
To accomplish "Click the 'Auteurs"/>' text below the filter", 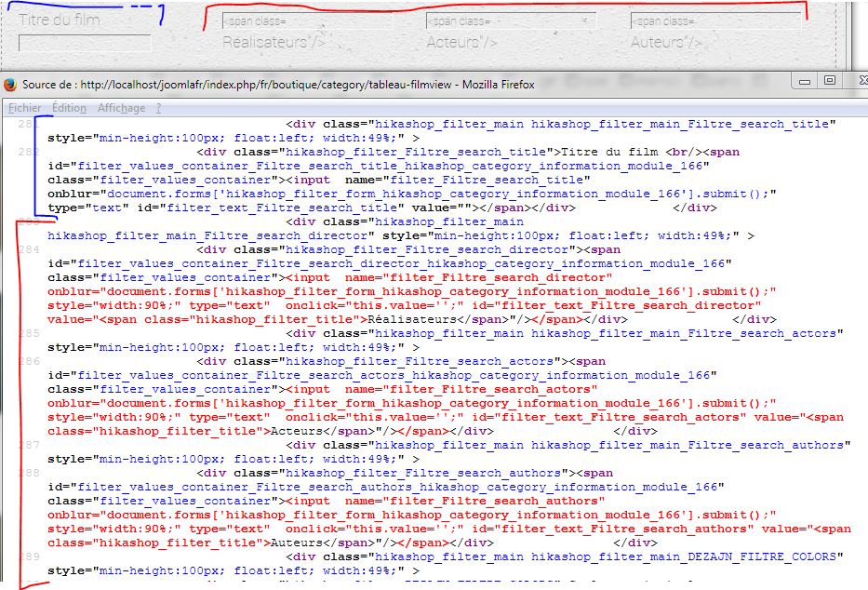I will click(666, 42).
